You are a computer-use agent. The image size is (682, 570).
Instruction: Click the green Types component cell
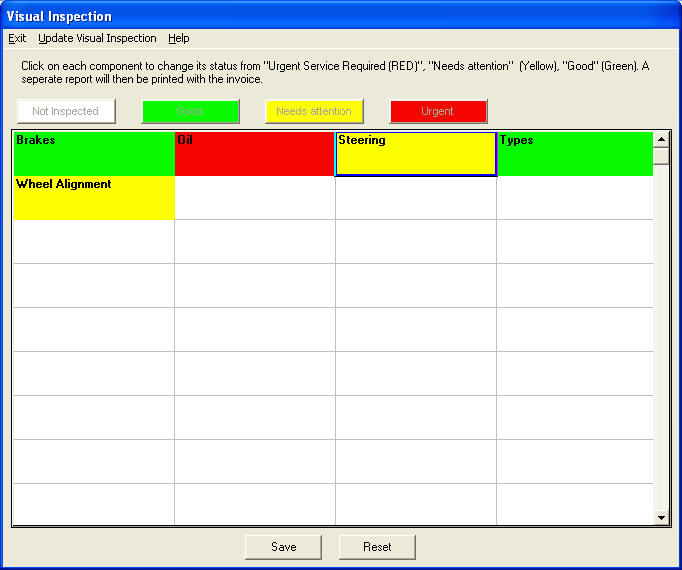tap(574, 154)
